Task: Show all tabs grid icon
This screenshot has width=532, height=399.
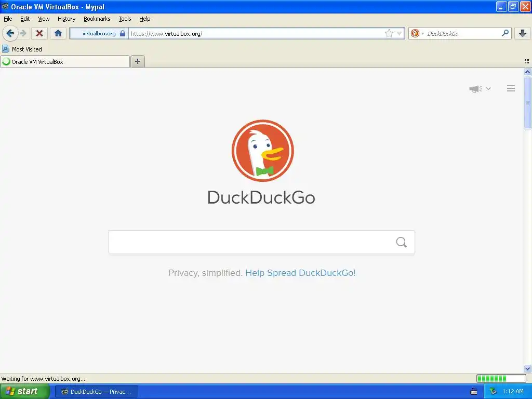Action: point(527,61)
